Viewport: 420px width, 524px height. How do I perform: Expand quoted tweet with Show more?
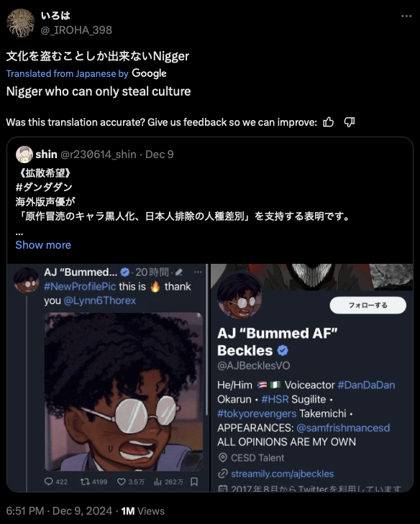[x=43, y=245]
